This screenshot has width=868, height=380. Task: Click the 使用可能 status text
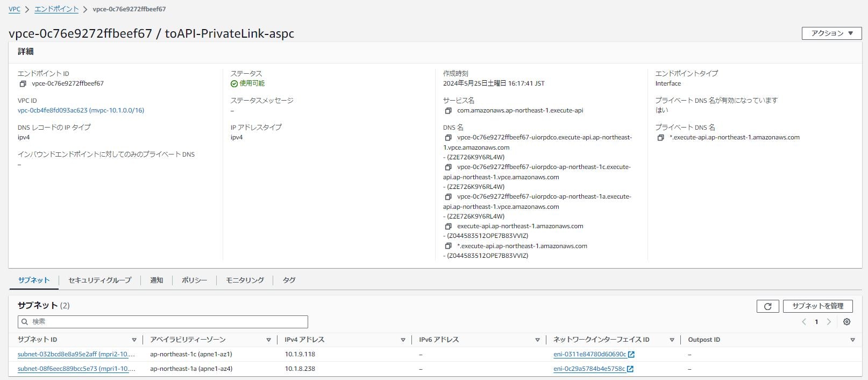click(252, 84)
